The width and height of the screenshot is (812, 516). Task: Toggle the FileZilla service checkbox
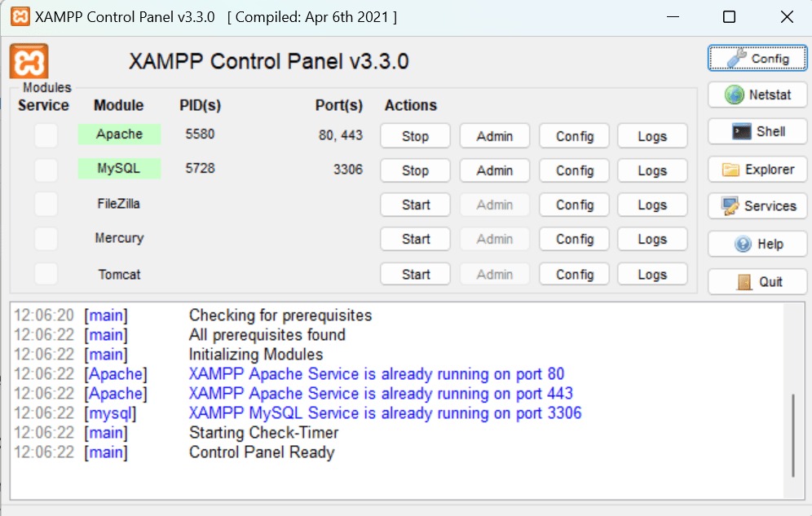(x=46, y=204)
